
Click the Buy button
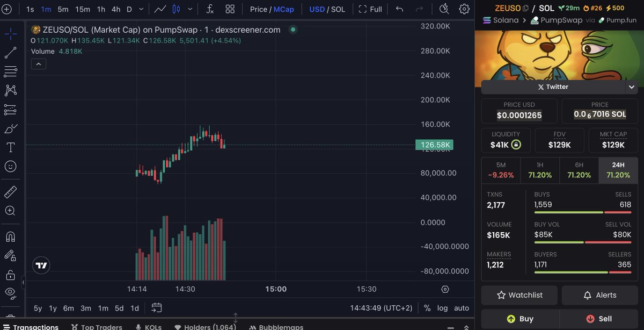tap(519, 319)
